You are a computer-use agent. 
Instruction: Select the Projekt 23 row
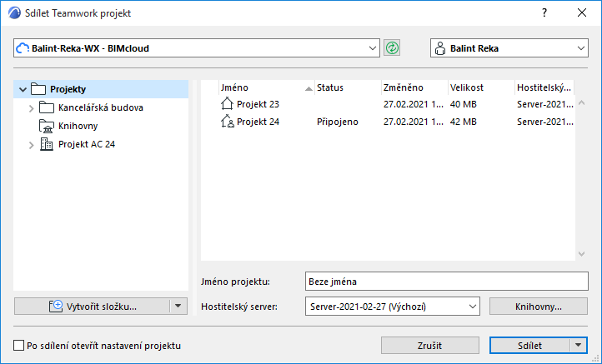coord(388,104)
